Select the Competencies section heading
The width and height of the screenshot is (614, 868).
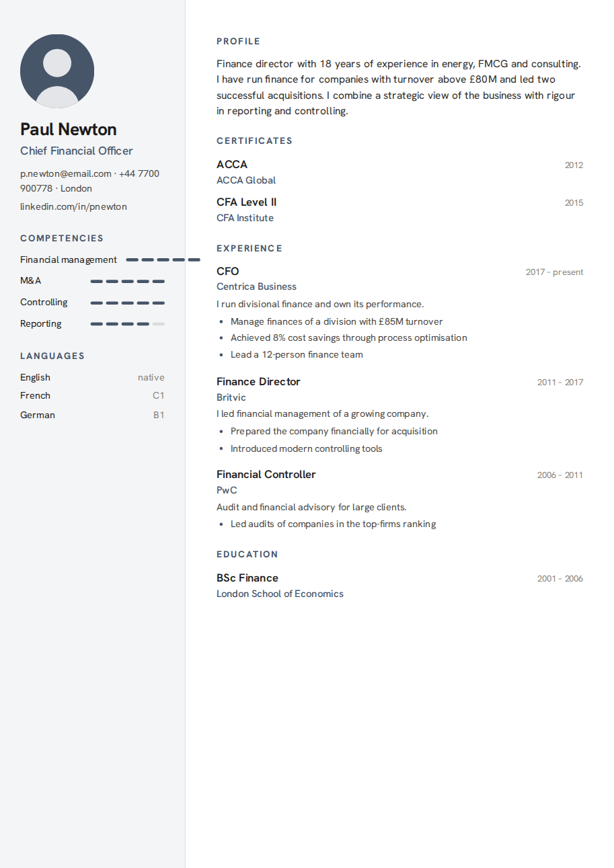tap(62, 238)
